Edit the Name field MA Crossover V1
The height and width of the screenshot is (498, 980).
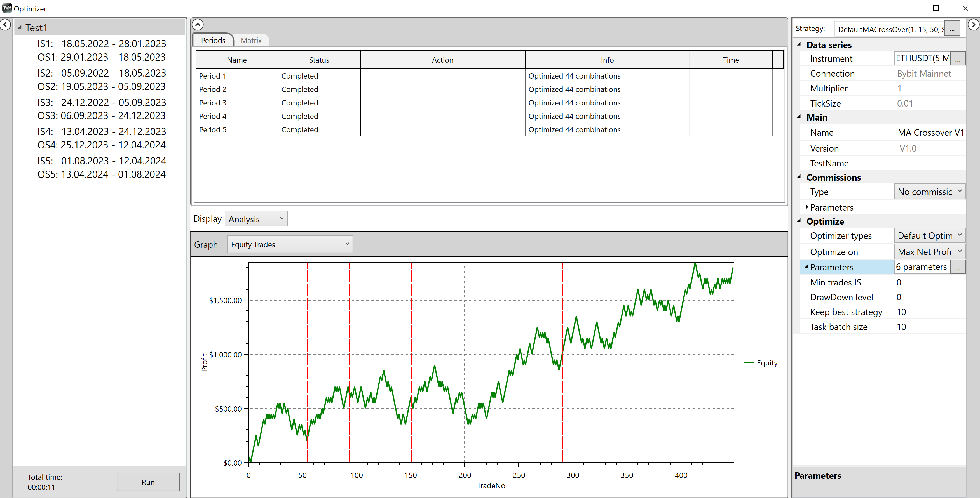930,132
